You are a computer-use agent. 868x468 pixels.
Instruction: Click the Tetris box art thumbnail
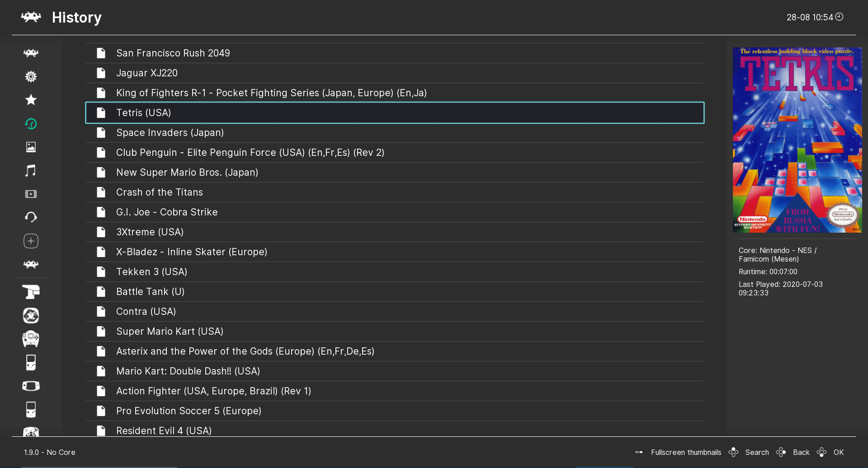pos(797,140)
